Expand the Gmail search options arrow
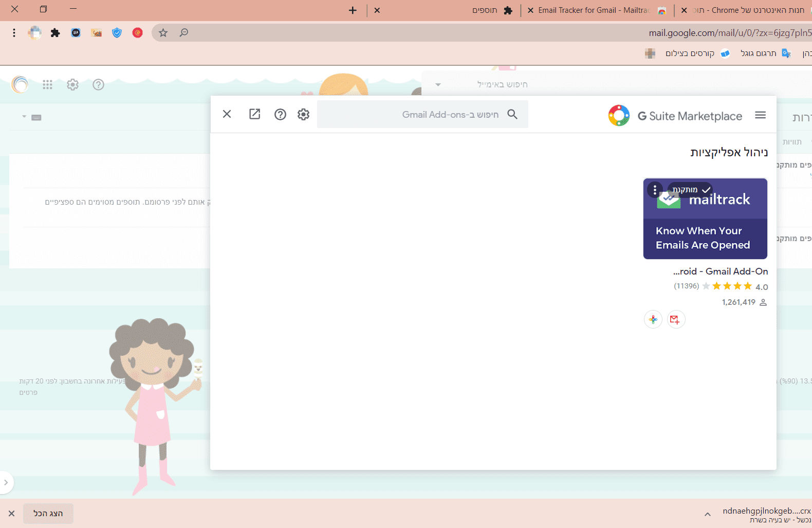812x528 pixels. pyautogui.click(x=438, y=84)
